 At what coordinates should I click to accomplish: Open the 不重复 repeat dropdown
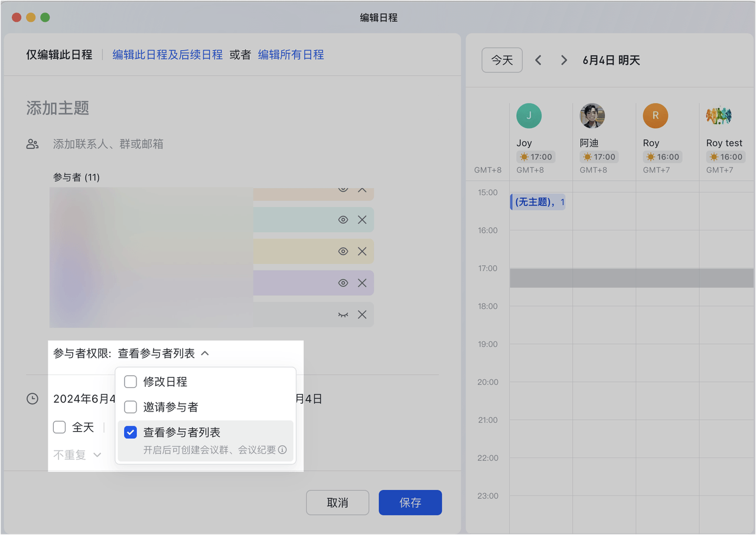(x=77, y=455)
